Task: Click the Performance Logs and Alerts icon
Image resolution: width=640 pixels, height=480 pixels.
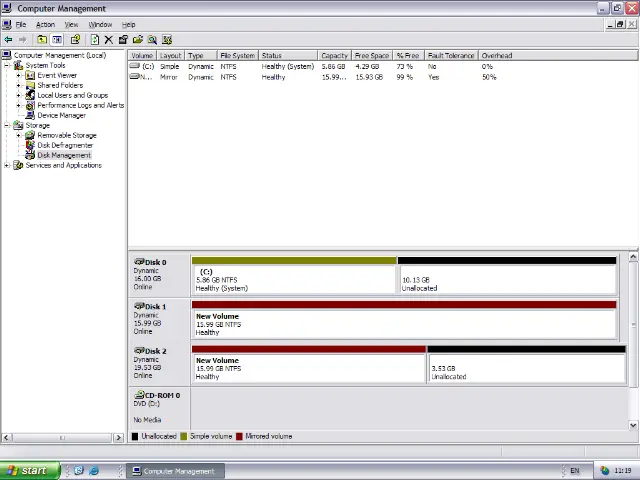Action: (30, 105)
